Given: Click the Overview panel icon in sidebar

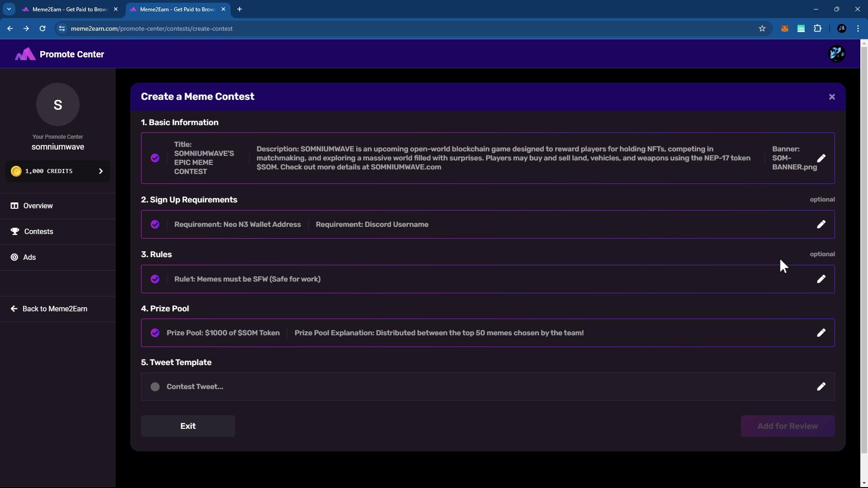Looking at the screenshot, I should click(14, 206).
